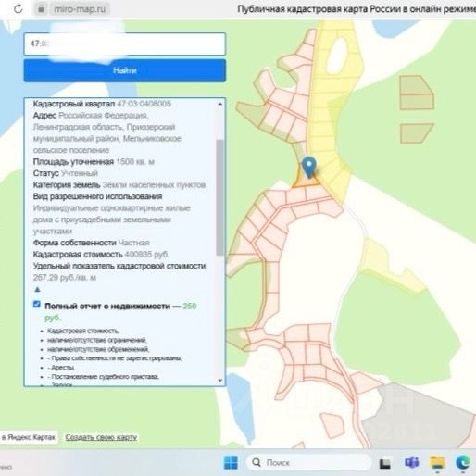Click the info panel scrollbar thumb
The width and height of the screenshot is (476, 476).
pyautogui.click(x=219, y=197)
